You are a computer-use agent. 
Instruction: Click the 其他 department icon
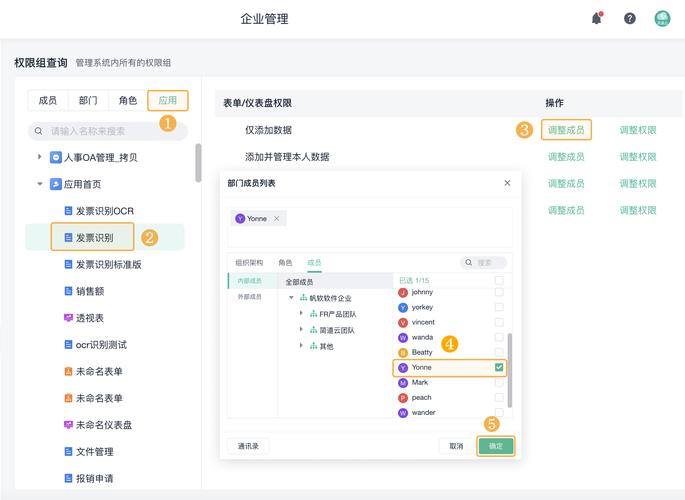313,346
